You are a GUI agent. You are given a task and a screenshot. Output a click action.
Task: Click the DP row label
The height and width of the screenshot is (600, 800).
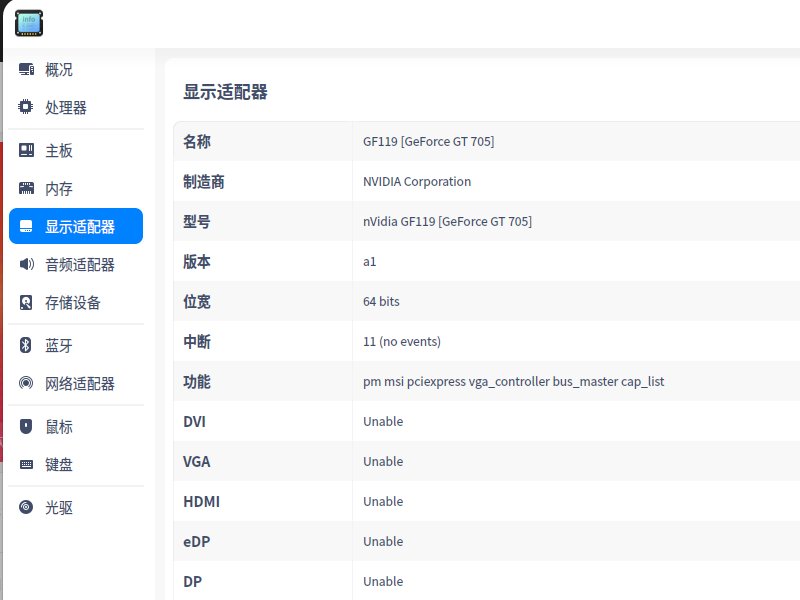tap(192, 582)
